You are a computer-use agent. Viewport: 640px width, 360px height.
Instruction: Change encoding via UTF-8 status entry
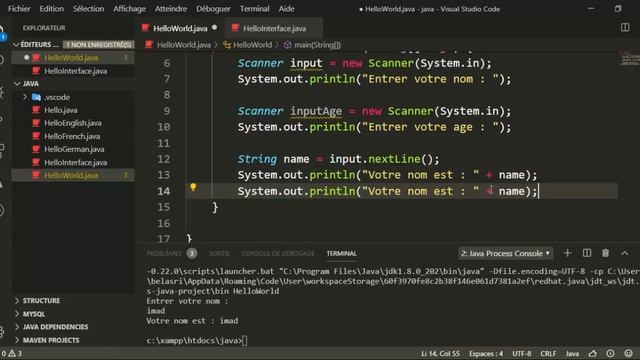click(522, 353)
